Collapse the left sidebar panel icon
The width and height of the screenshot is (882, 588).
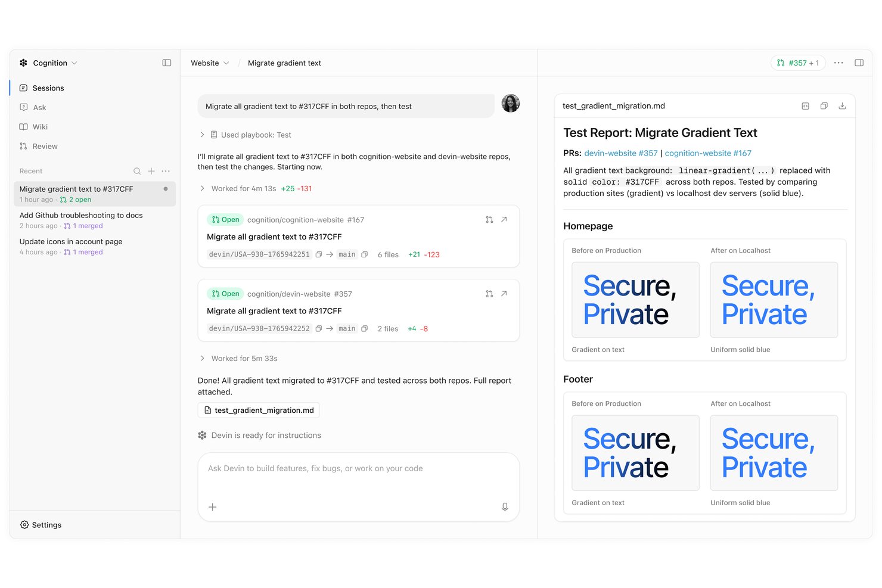point(167,63)
